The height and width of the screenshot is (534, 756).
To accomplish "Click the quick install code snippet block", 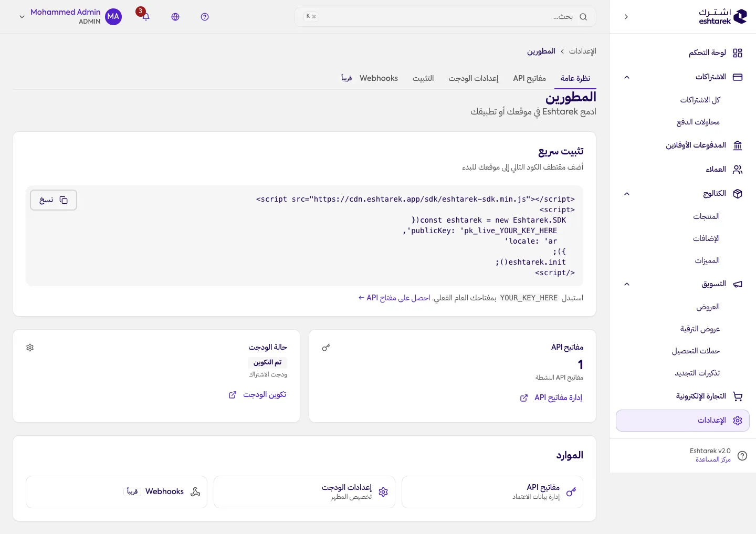I will tap(304, 236).
